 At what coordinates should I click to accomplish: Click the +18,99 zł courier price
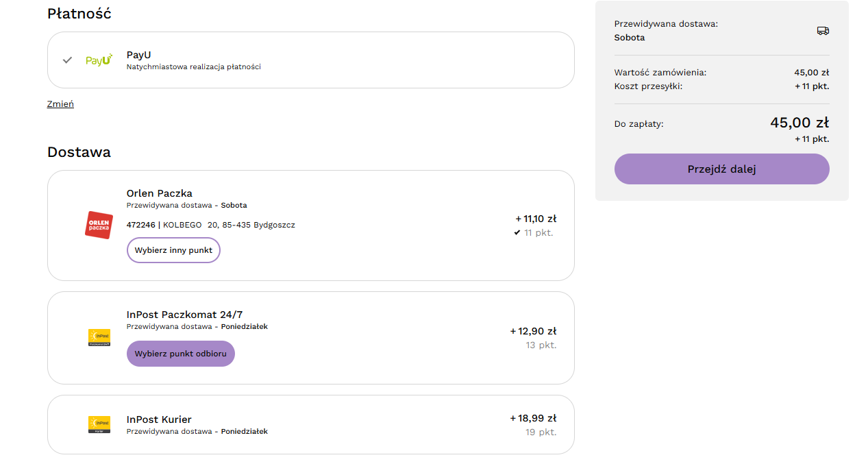pyautogui.click(x=533, y=418)
